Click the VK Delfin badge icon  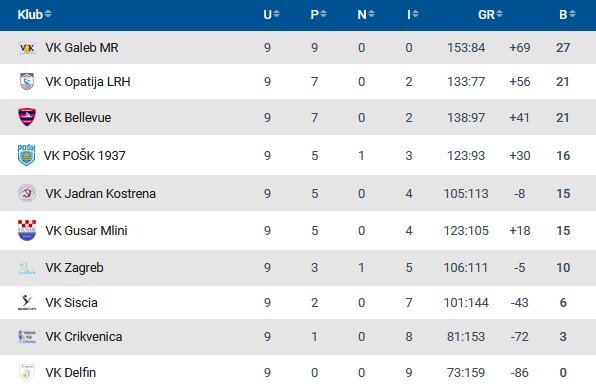(x=27, y=373)
